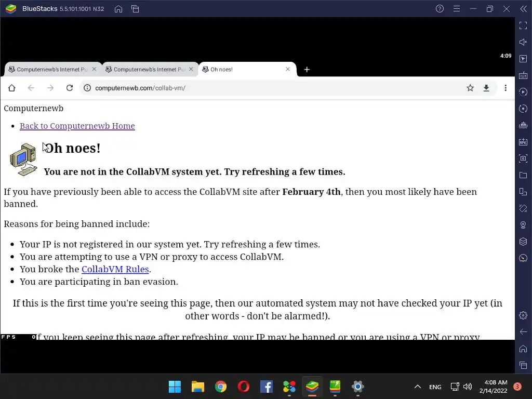Click rotate screen icon in sidebar
Viewport: 532px width, 399px height.
tap(523, 208)
